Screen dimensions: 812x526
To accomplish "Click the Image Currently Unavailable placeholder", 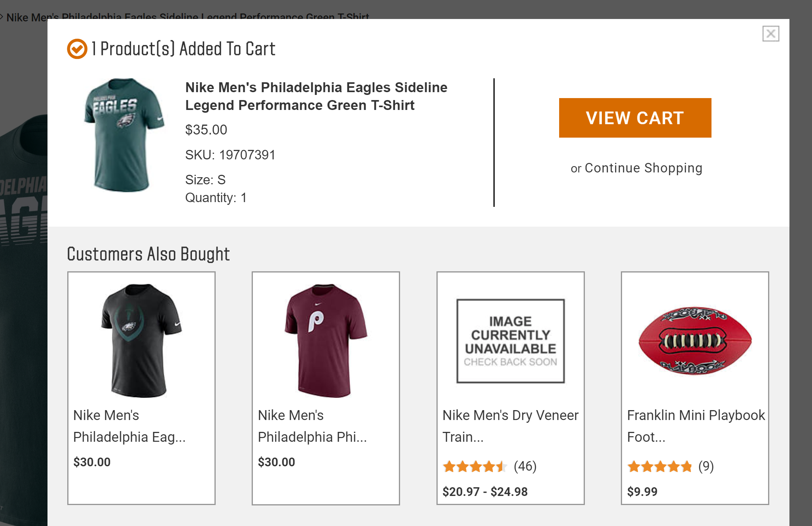I will click(x=510, y=340).
